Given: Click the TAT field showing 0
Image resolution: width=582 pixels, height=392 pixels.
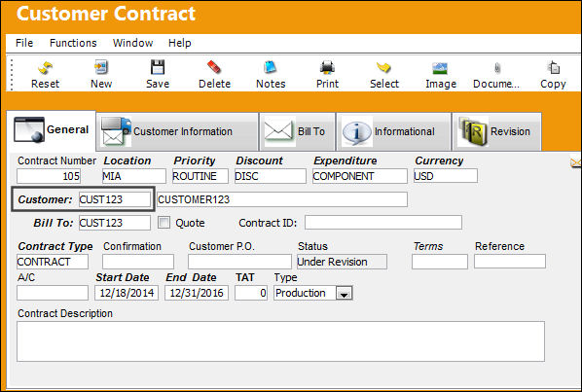Looking at the screenshot, I should coord(251,293).
